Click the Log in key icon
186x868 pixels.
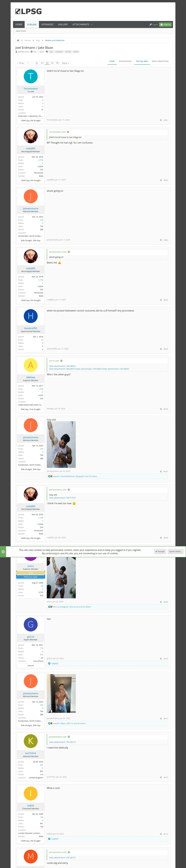(x=151, y=25)
